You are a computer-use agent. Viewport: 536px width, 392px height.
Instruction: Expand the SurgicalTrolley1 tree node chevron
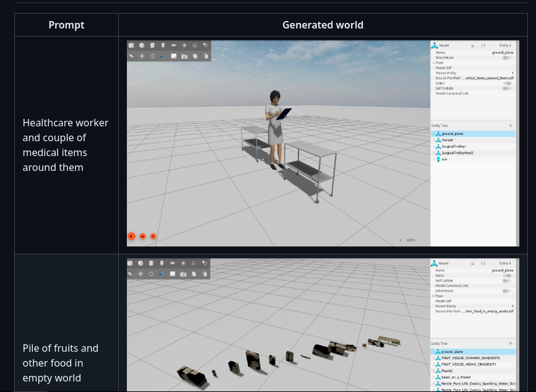(x=434, y=146)
